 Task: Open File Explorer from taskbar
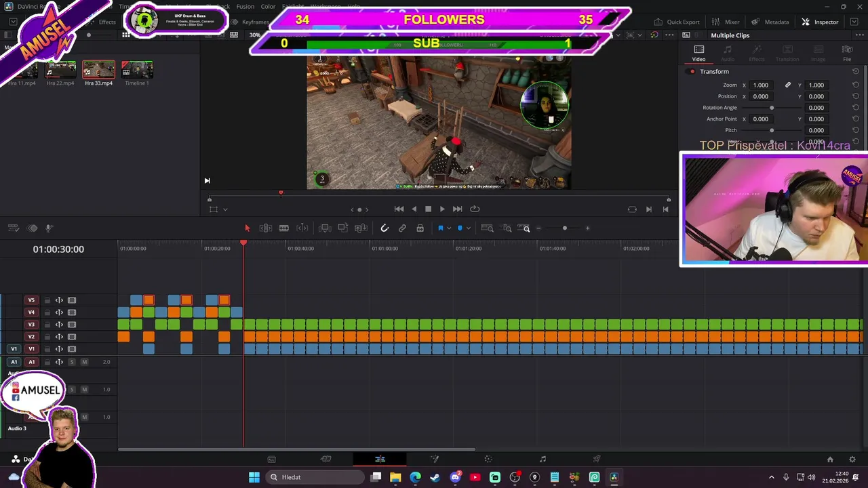pyautogui.click(x=395, y=477)
